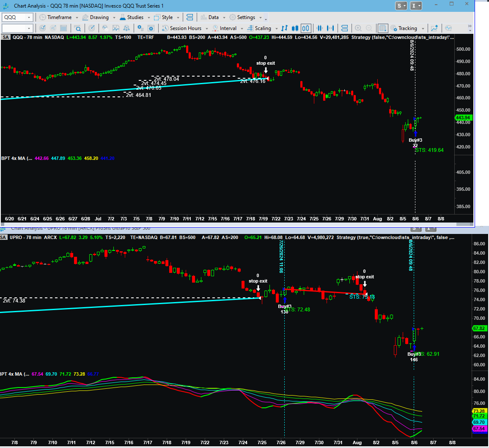This screenshot has width=489, height=448.
Task: Toggle the grid selection icon
Action: (383, 28)
